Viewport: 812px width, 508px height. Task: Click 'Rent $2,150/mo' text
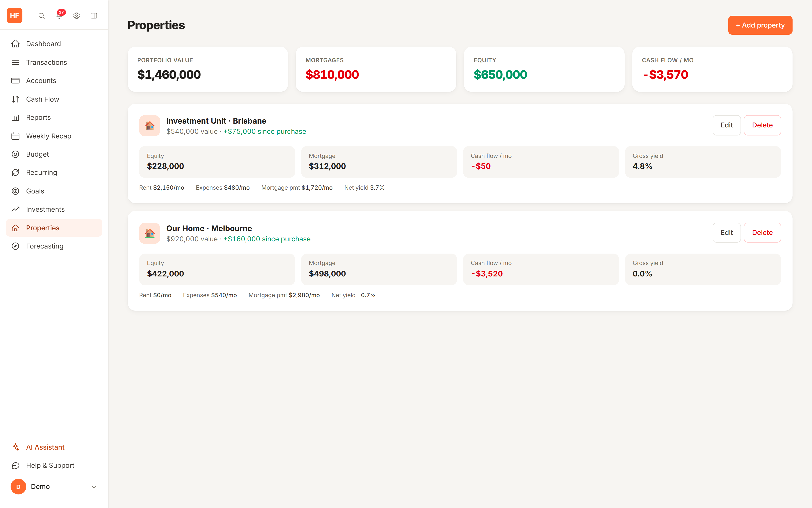tap(162, 188)
